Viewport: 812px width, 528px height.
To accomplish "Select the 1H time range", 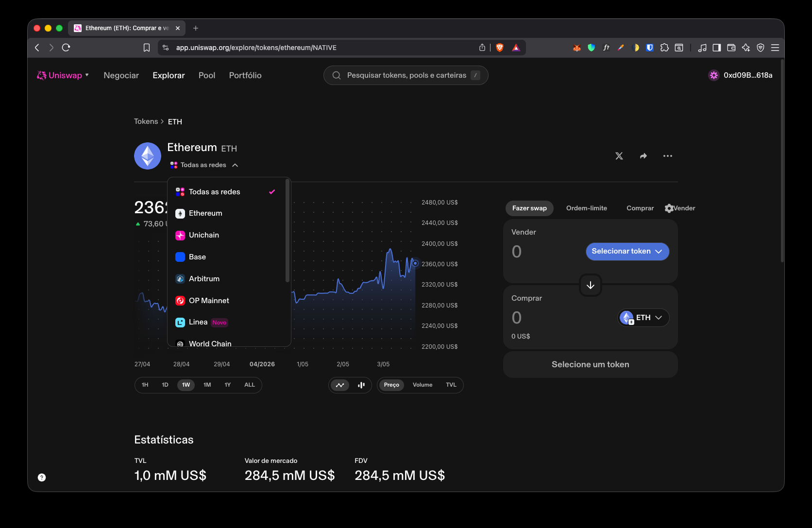I will tap(145, 385).
